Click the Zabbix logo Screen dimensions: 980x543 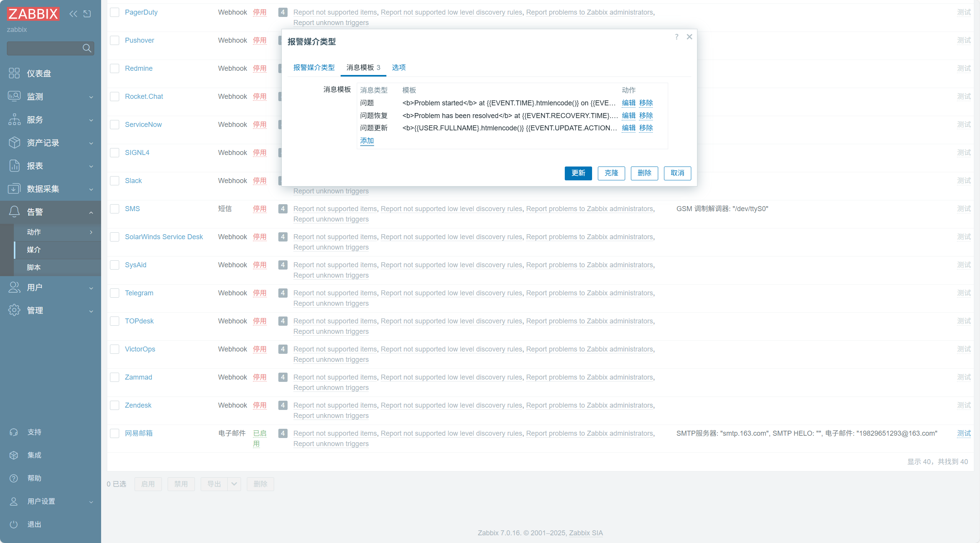33,14
